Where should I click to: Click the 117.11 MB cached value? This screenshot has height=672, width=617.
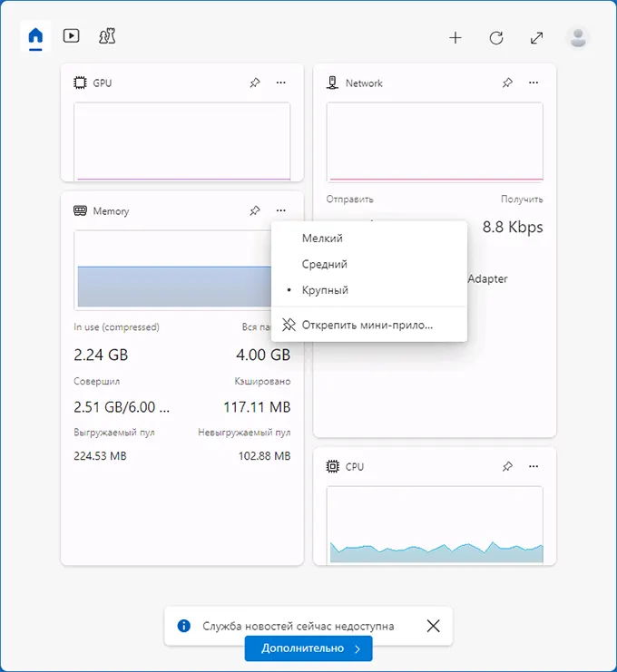(258, 406)
